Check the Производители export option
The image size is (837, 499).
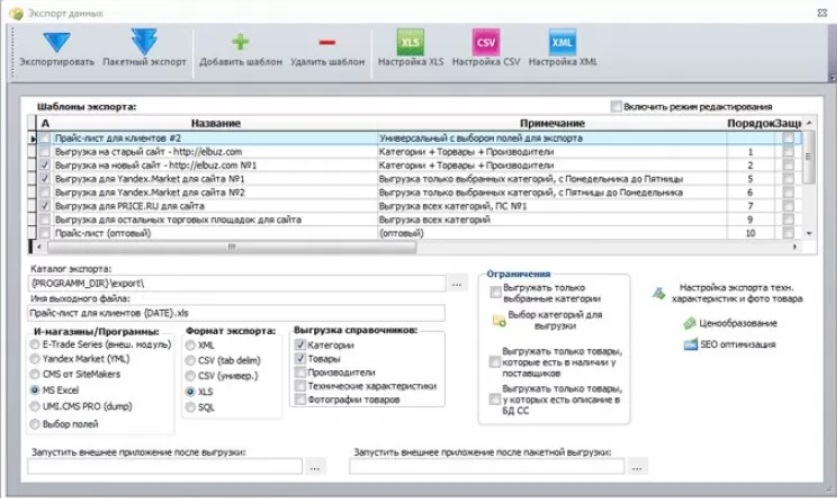click(x=300, y=371)
